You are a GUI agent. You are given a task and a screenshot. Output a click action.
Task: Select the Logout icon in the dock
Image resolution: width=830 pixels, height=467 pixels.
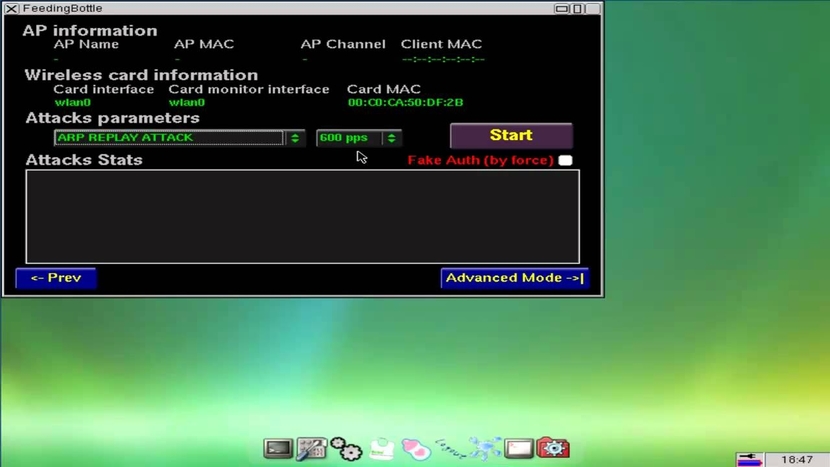click(450, 449)
